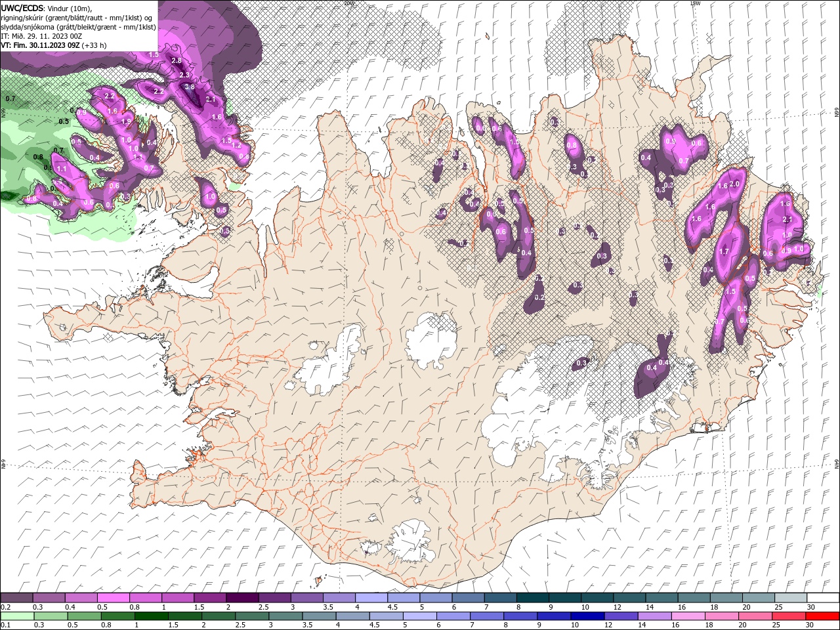
Task: Click the white Mýrdalsjökull glacier near the south coast
Action: (410, 541)
